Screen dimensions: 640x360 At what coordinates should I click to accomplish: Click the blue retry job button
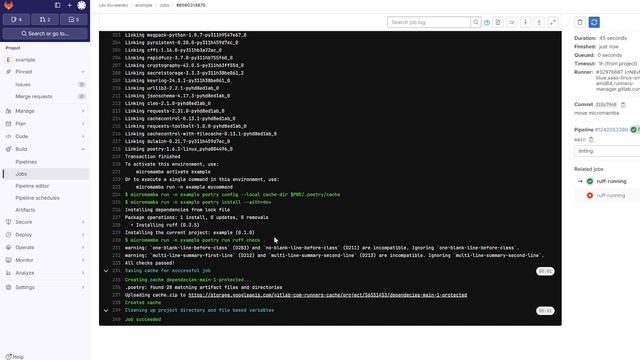pos(594,22)
